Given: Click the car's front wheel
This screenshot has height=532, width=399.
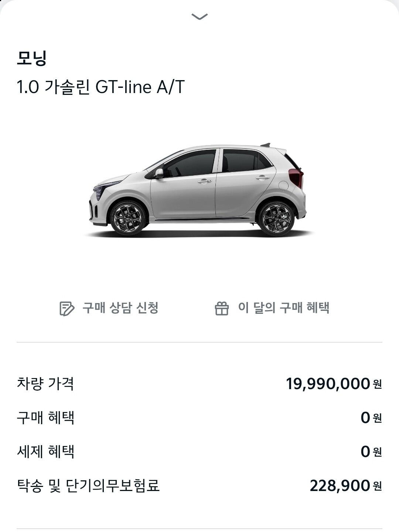Looking at the screenshot, I should pyautogui.click(x=127, y=219).
